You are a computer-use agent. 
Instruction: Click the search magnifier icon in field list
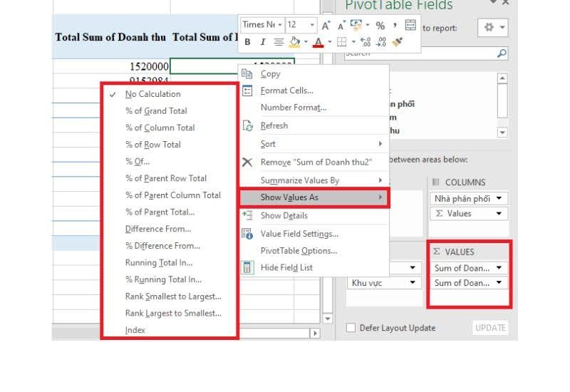click(502, 53)
